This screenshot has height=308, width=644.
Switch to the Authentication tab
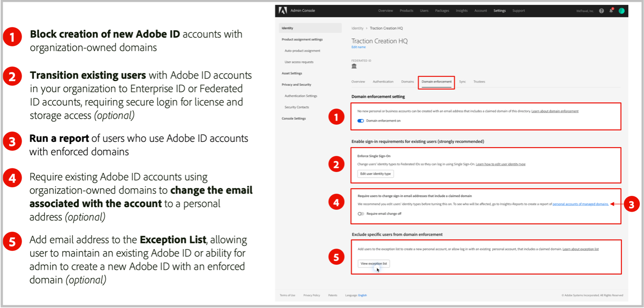pyautogui.click(x=383, y=82)
